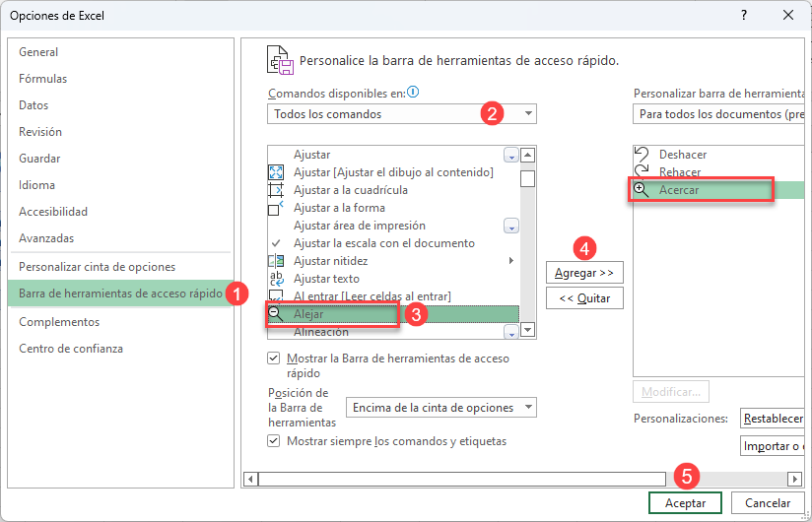
Task: Click the Deshacer undo arrow icon
Action: (642, 155)
